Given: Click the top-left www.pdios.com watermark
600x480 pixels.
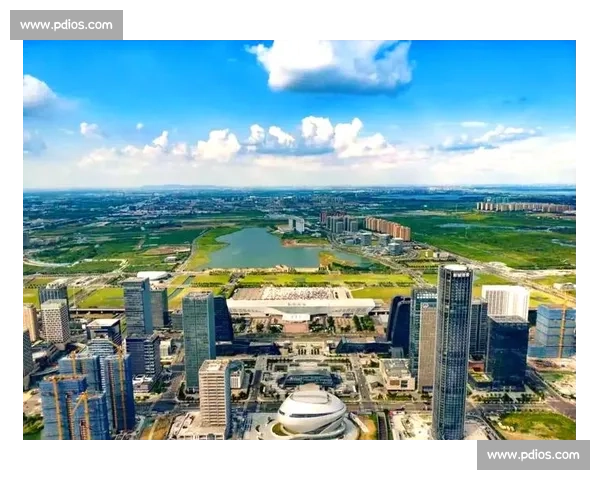Looking at the screenshot, I should pyautogui.click(x=67, y=24).
